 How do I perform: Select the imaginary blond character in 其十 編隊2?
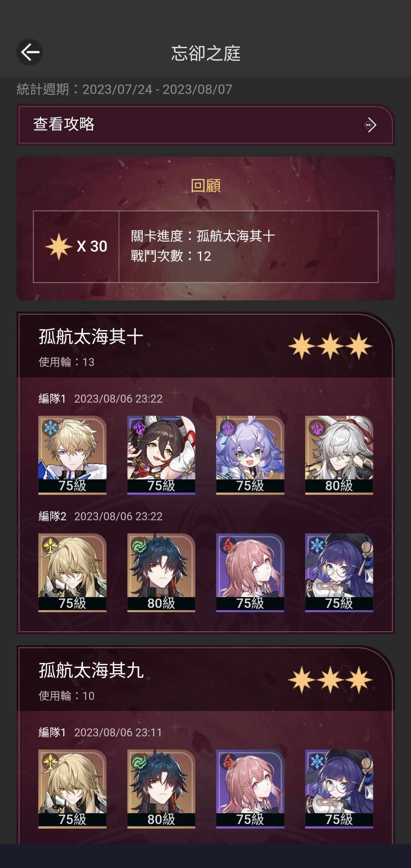point(72,572)
